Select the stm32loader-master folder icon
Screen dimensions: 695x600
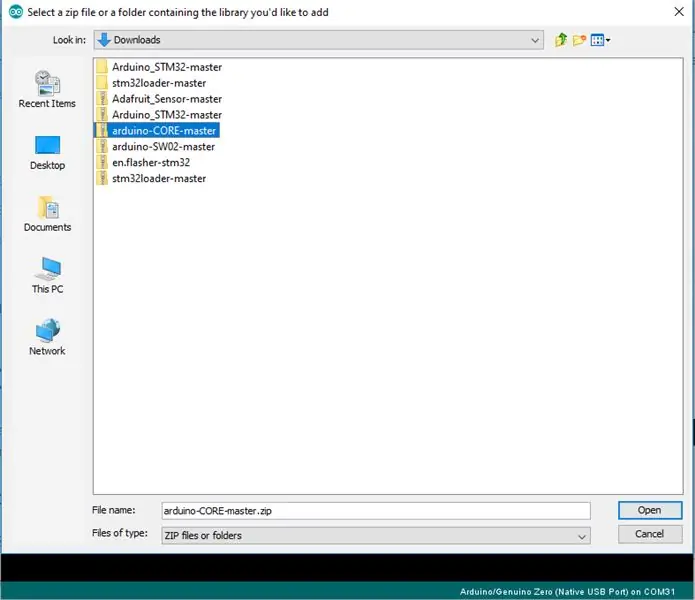coord(102,83)
